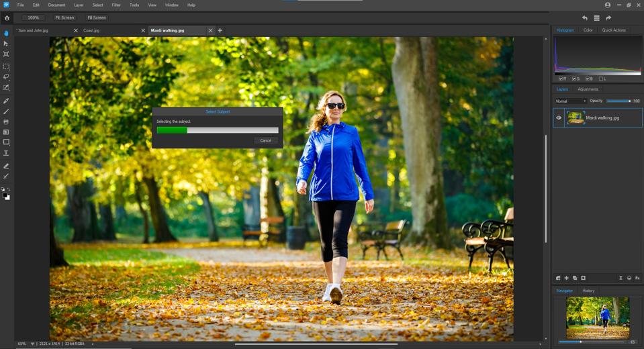Screen dimensions: 644x349
Task: Select the Crop tool
Action: [6, 54]
